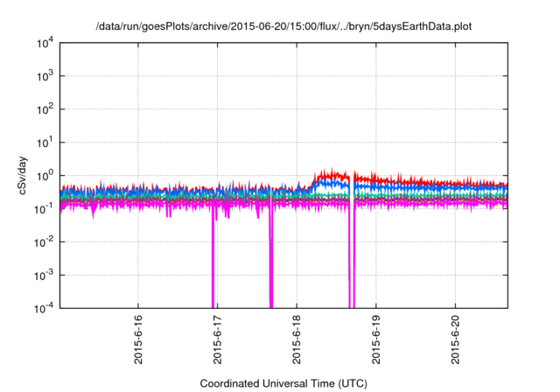Click the 10^-3 y-axis tick label
The image size is (560, 392).
(44, 276)
